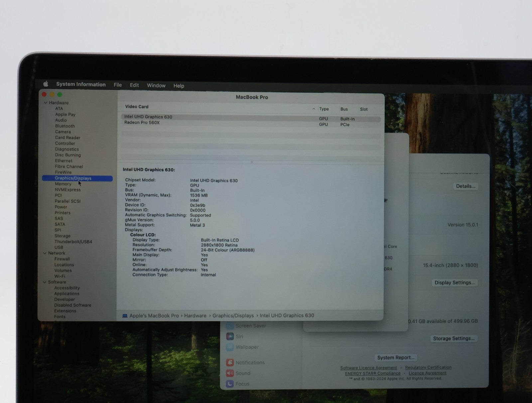Click the Siri icon in sidebar
Screen dimensions: 532x403
(x=230, y=336)
